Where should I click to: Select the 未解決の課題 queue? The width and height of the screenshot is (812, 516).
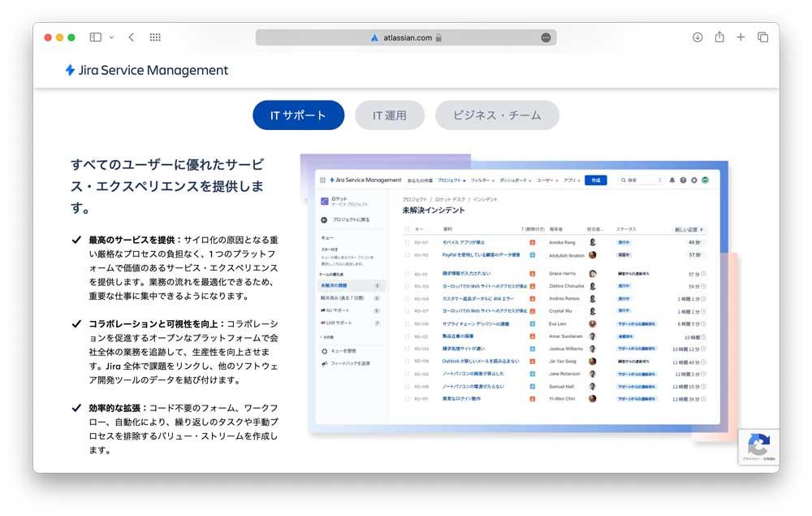tap(351, 285)
